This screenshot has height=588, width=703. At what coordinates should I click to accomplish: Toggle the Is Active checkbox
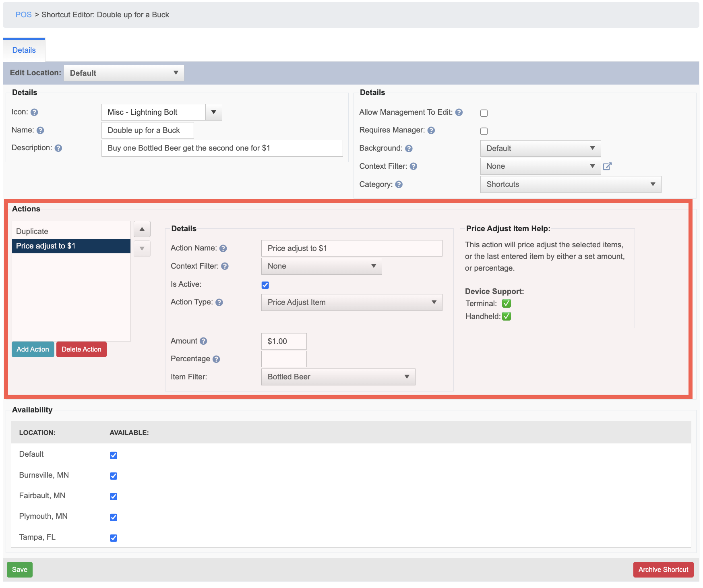265,285
